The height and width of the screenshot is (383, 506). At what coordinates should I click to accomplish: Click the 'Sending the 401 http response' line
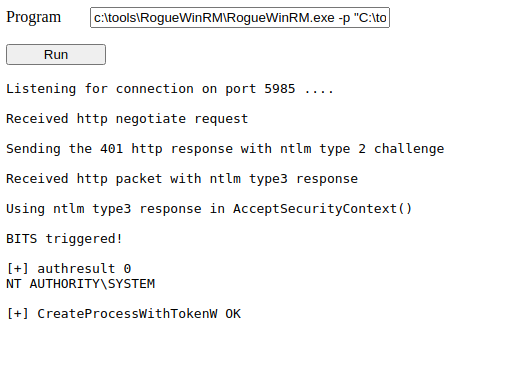[x=225, y=149]
